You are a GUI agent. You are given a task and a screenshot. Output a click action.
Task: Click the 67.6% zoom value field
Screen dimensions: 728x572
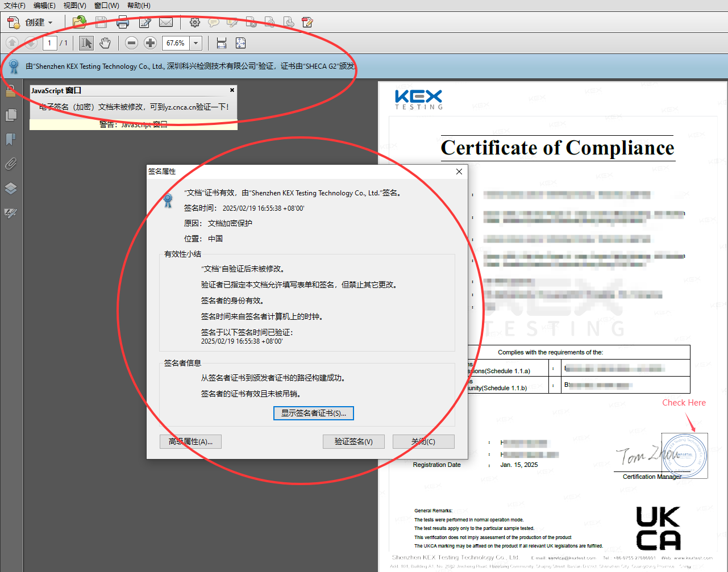[x=176, y=43]
